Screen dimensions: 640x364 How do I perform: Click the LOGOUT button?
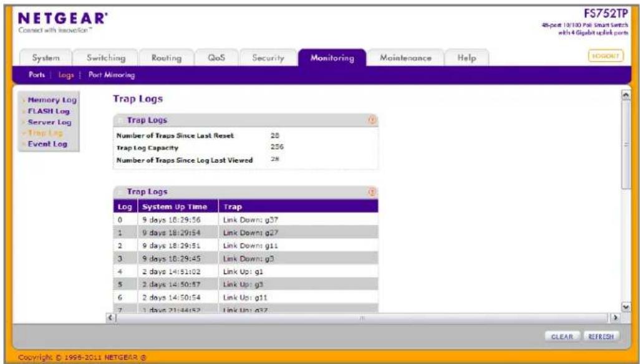[606, 56]
